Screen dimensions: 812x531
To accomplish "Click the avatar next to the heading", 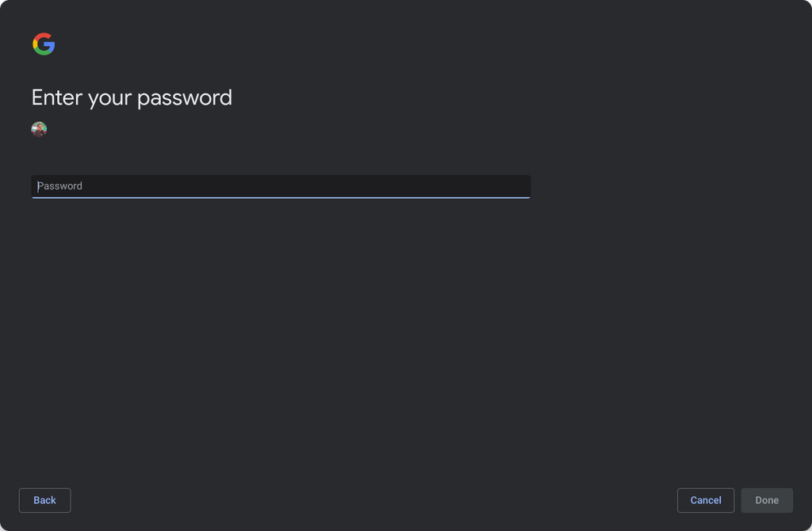I will click(x=39, y=128).
